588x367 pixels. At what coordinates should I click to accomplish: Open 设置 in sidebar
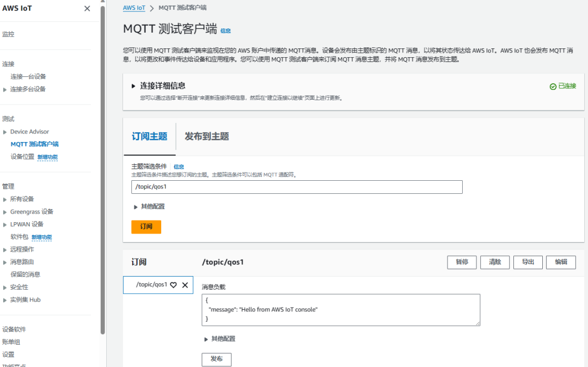tap(8, 354)
